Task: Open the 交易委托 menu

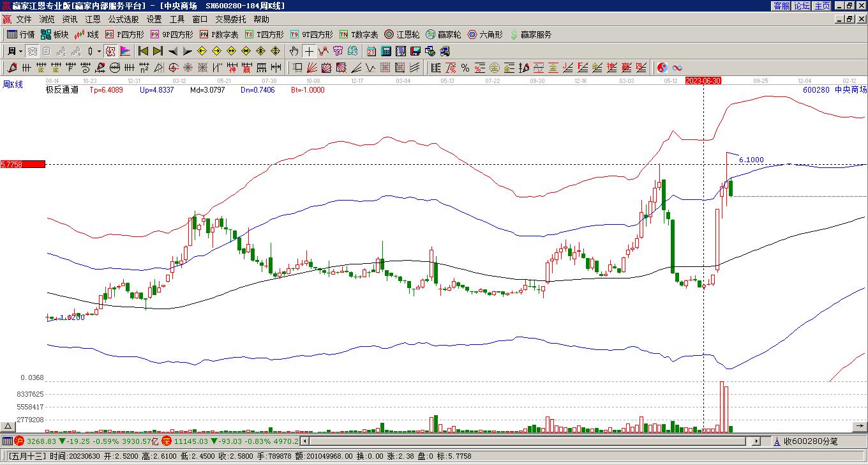Action: pos(230,19)
